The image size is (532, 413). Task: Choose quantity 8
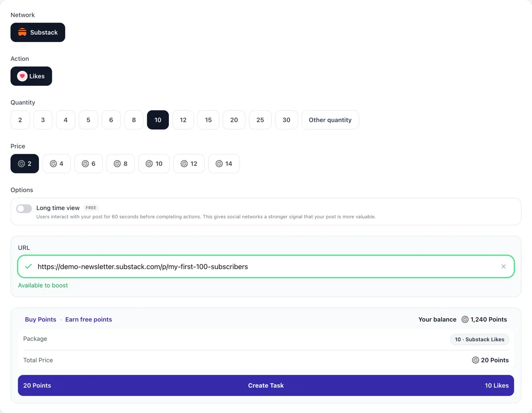[x=134, y=120]
